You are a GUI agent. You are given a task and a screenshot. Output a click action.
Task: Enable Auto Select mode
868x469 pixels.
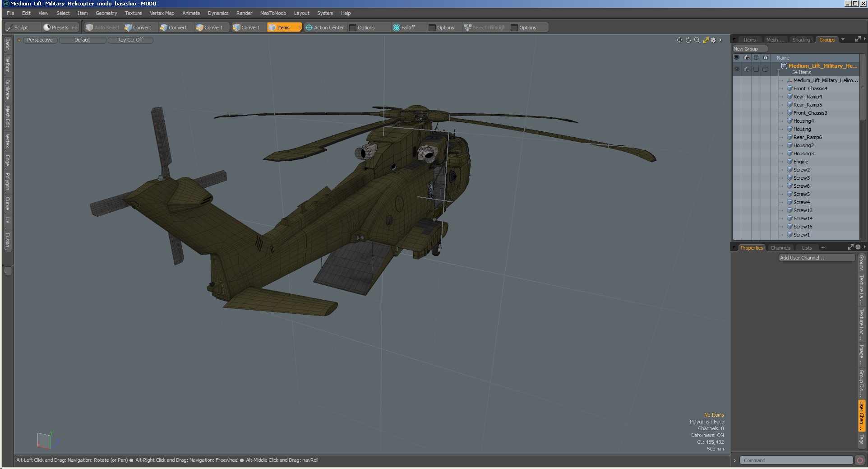pyautogui.click(x=103, y=28)
